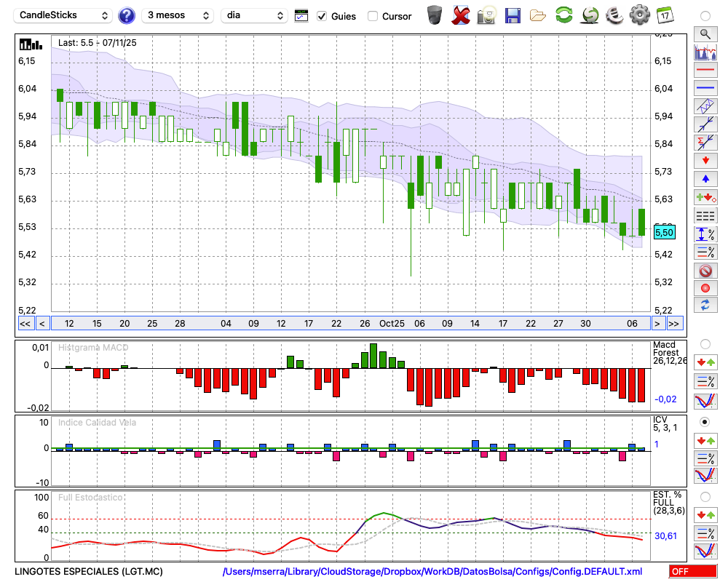728x582 pixels.
Task: Open the calendar date icon
Action: [665, 15]
